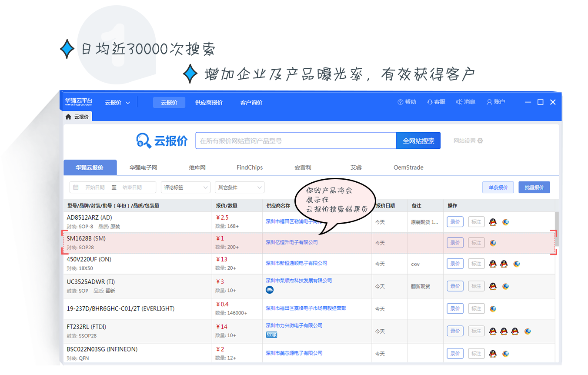The image size is (588, 375).
Task: Select product text FT232RL (FTDI)
Action: [x=86, y=327]
